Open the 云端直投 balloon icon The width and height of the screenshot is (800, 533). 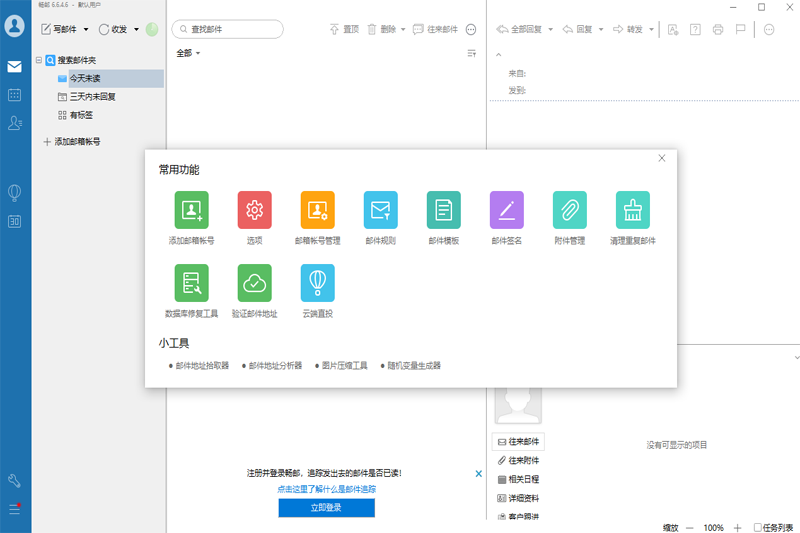click(x=317, y=283)
